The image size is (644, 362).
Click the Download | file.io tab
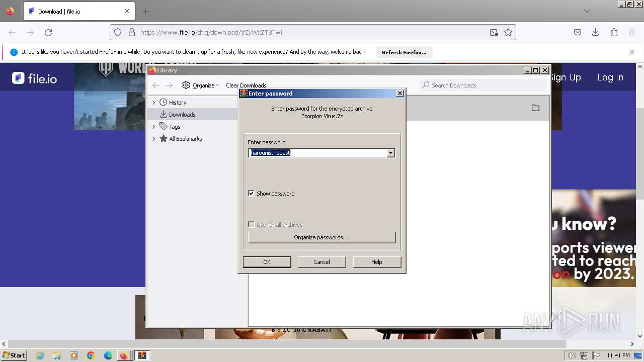pos(78,11)
